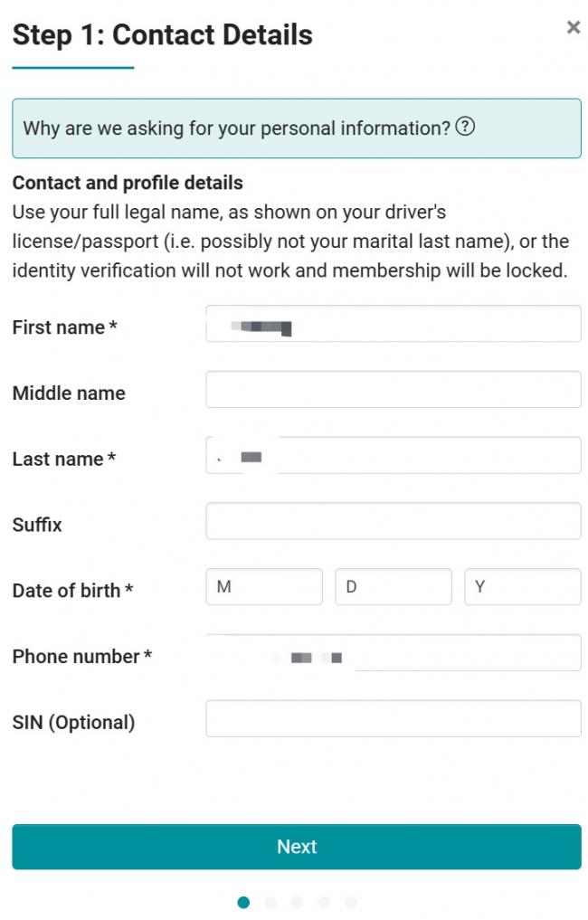Focus the First name field
Screen dimensions: 588x920
pos(394,323)
